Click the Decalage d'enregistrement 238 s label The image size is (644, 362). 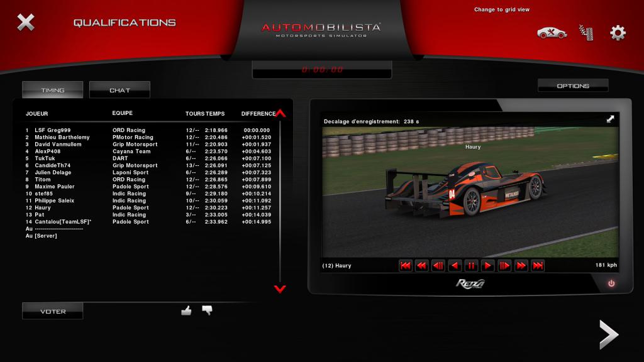371,121
